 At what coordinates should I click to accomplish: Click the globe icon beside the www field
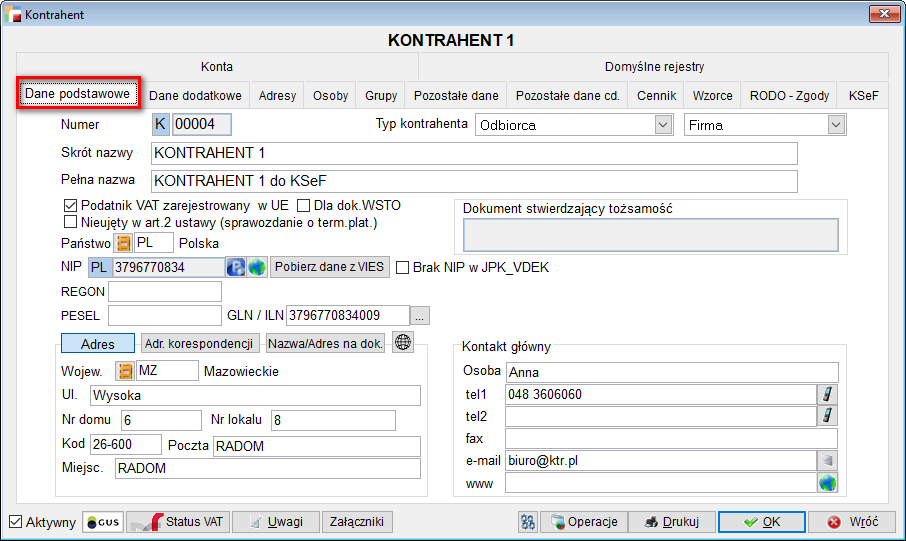tap(827, 483)
